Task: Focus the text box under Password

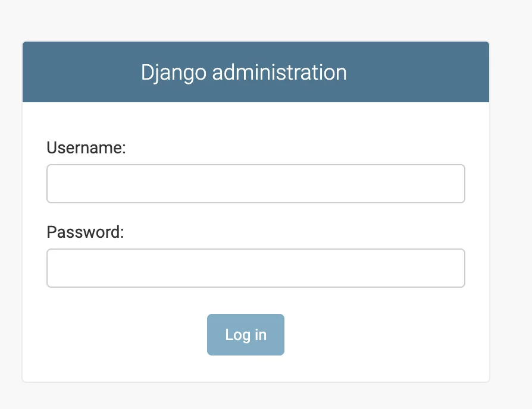Action: tap(255, 268)
